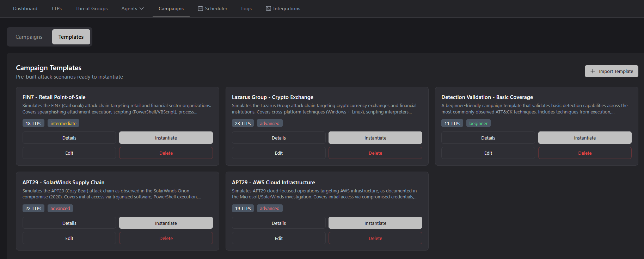Delete the FIN7 Retail Point-of-Sale template
Screen dimensions: 644x259
coord(166,153)
